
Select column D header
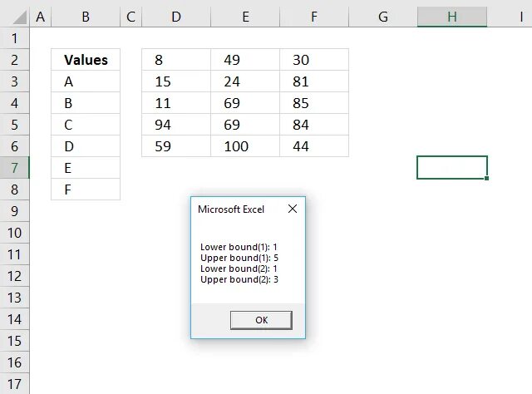click(x=176, y=16)
